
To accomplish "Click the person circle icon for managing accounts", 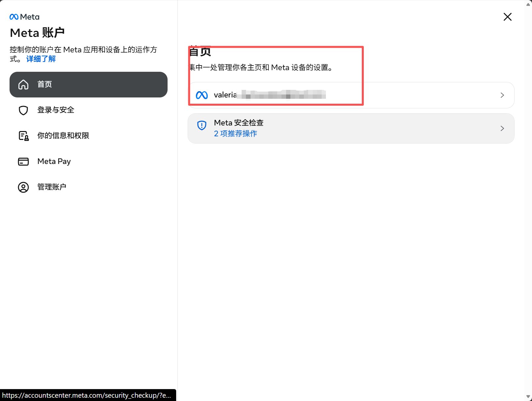I will pyautogui.click(x=23, y=187).
